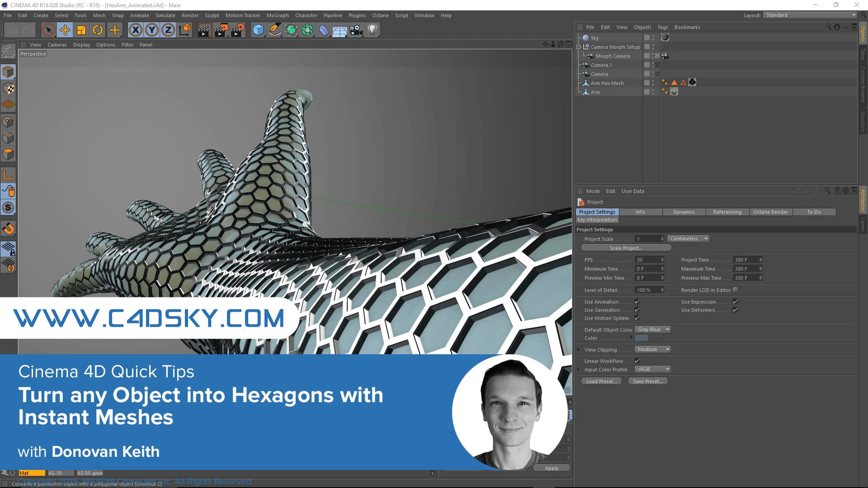This screenshot has height=488, width=868.
Task: Click the Load Preset button
Action: 601,381
